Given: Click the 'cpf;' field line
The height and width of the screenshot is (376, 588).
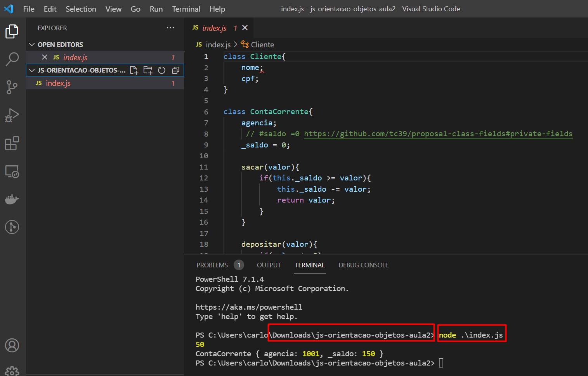Looking at the screenshot, I should pos(250,79).
